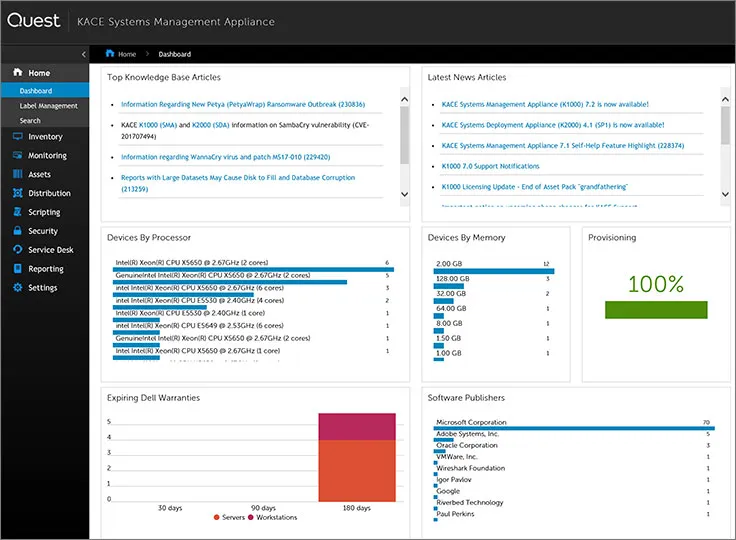Click the Wireshark Foundation row
Image resolution: width=736 pixels, height=540 pixels.
(574, 471)
